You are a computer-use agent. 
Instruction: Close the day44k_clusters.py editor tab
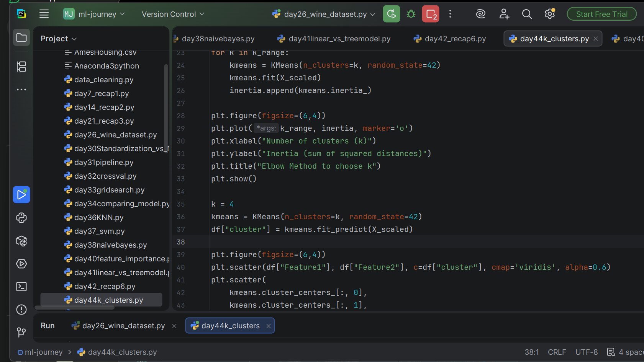click(596, 39)
